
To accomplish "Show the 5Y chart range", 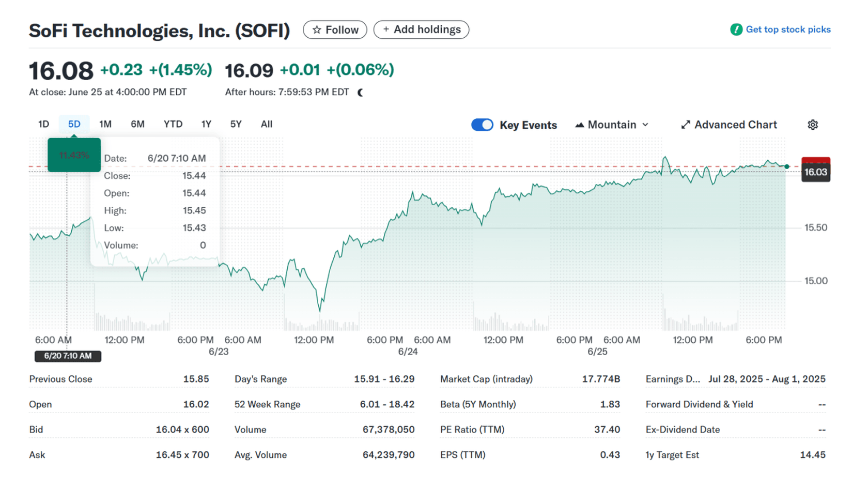I will 236,124.
